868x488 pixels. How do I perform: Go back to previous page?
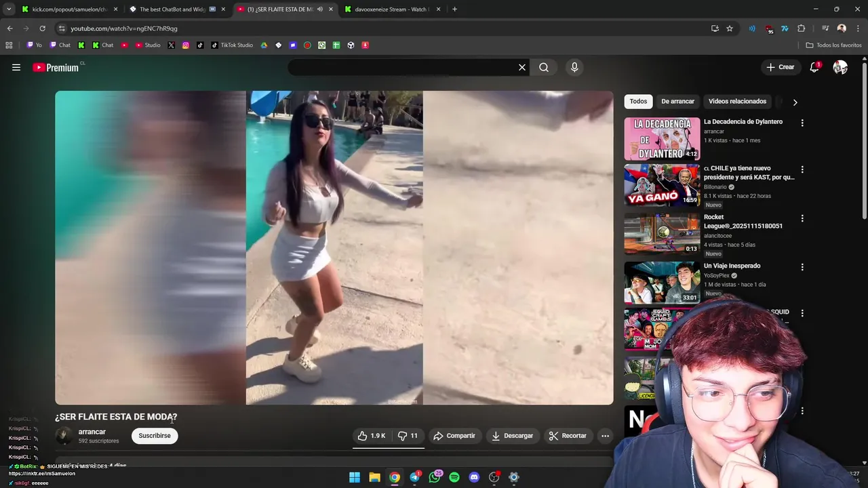tap(9, 28)
